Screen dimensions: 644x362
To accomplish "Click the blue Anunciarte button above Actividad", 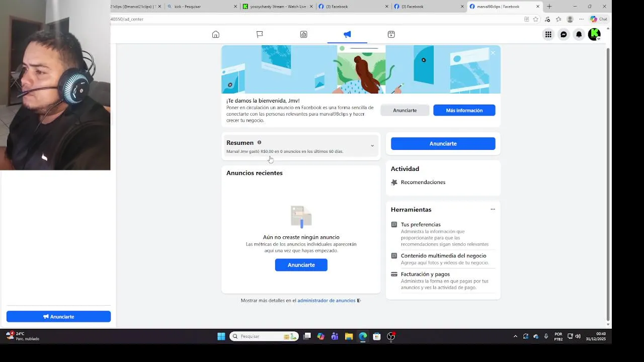I will 443,143.
